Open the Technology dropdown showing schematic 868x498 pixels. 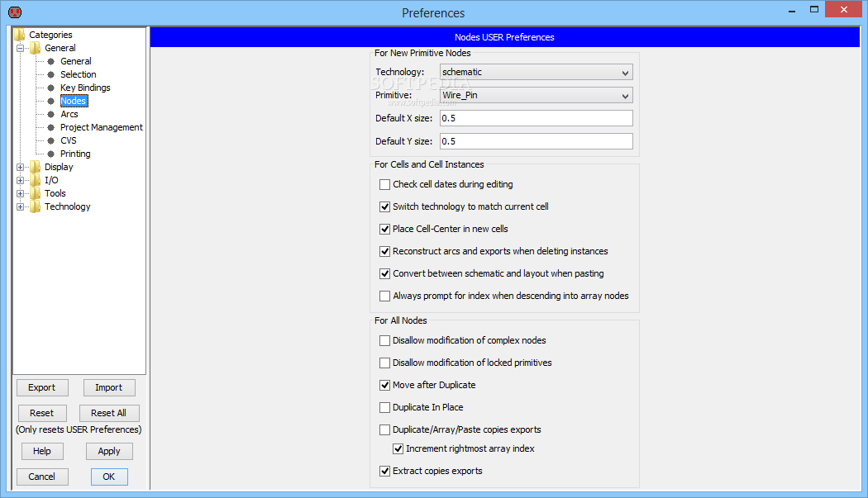click(536, 73)
